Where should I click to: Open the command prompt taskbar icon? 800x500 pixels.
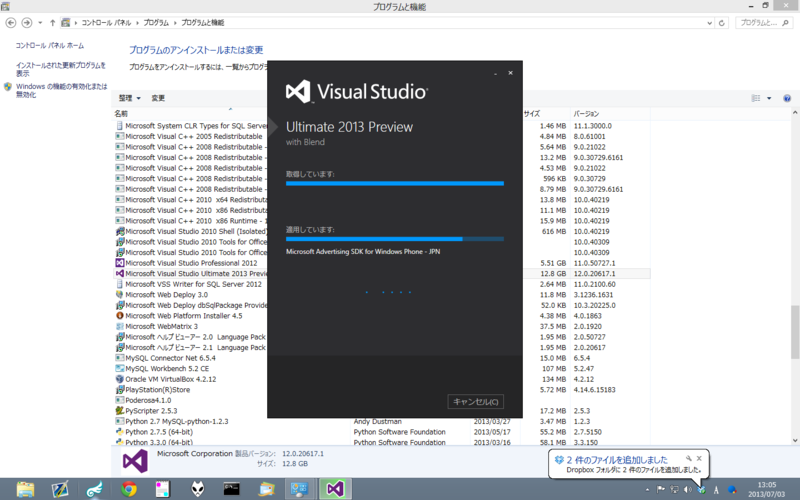point(232,489)
